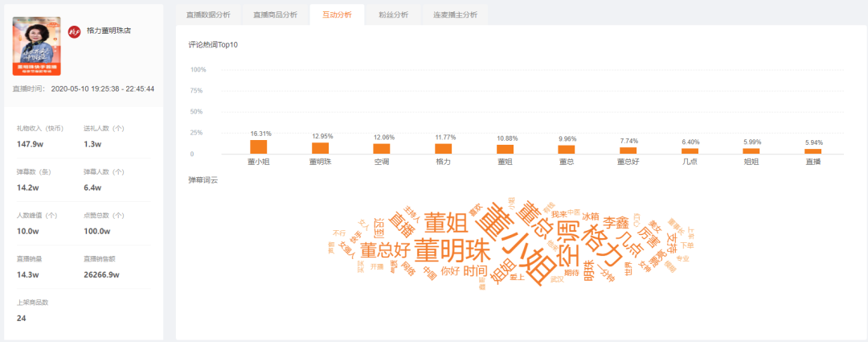Click the 格力董明珠店 shop name
868x342 pixels.
[x=108, y=31]
